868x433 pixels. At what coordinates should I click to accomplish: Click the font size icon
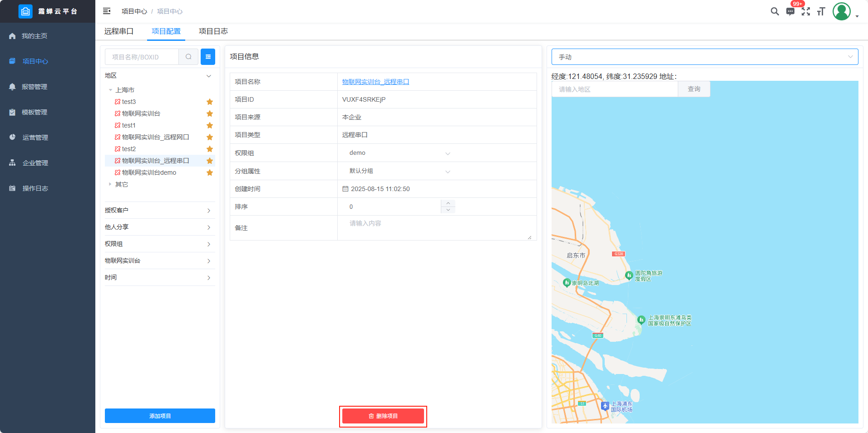click(x=821, y=11)
